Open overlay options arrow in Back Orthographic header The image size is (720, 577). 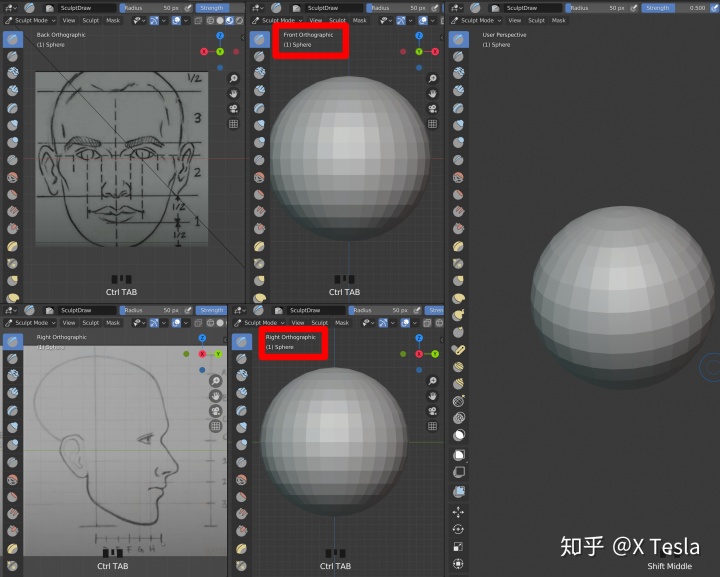[186, 21]
